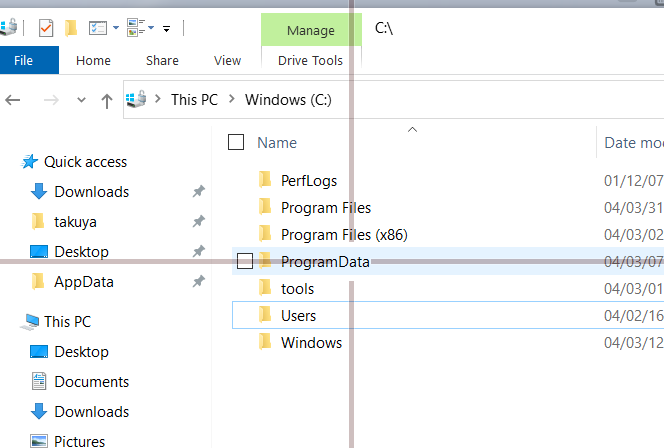
Task: Select the Program Files (x86) folder
Action: click(344, 235)
